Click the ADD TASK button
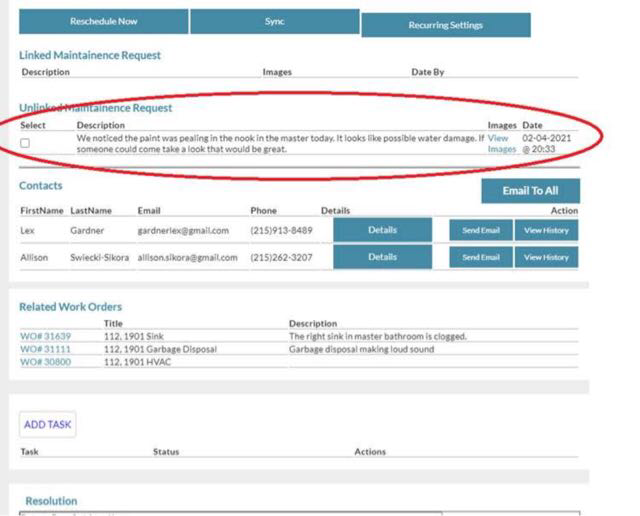The image size is (640, 516). coord(47,424)
